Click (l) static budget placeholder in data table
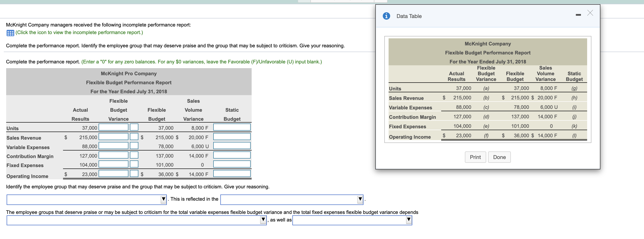The height and width of the screenshot is (239, 644). click(574, 136)
